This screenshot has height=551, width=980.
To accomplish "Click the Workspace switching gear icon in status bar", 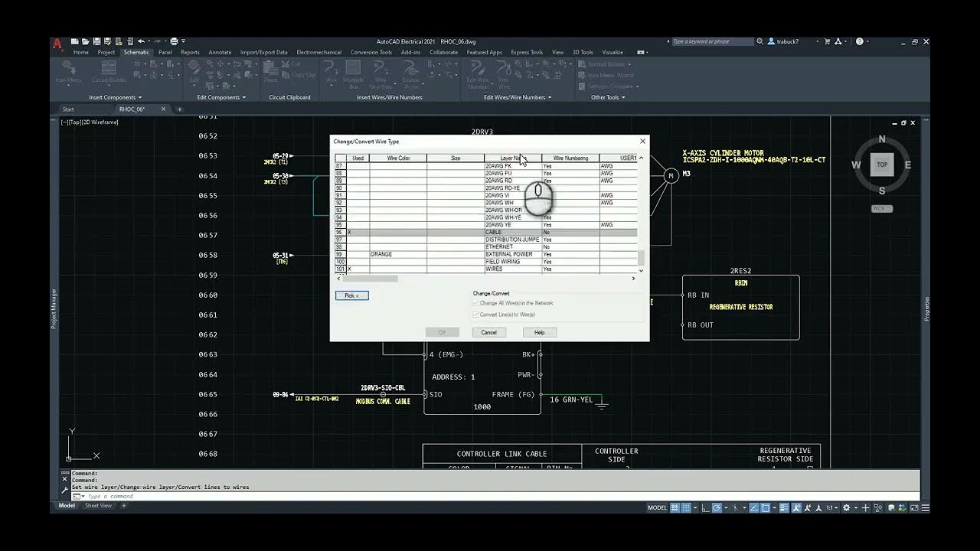I will pos(846,507).
